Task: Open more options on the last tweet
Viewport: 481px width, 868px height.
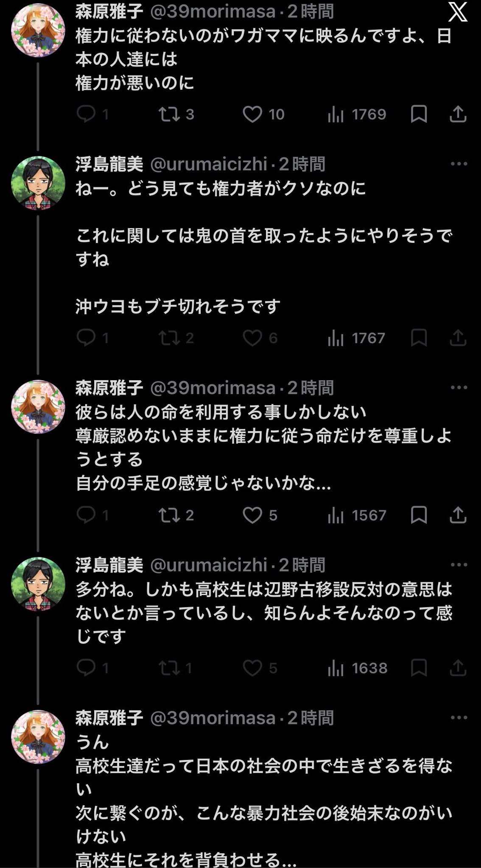Action: [x=459, y=718]
